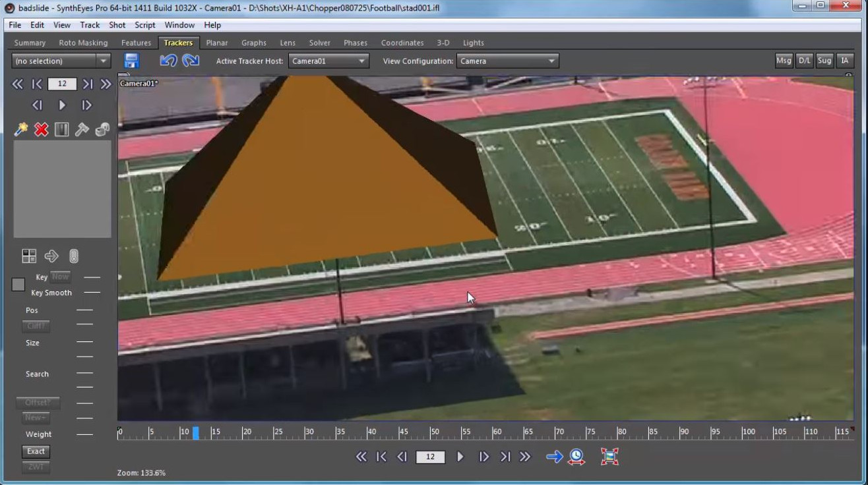Step back one frame in bottom bar
Viewport: 868px width, 485px height.
pyautogui.click(x=402, y=457)
